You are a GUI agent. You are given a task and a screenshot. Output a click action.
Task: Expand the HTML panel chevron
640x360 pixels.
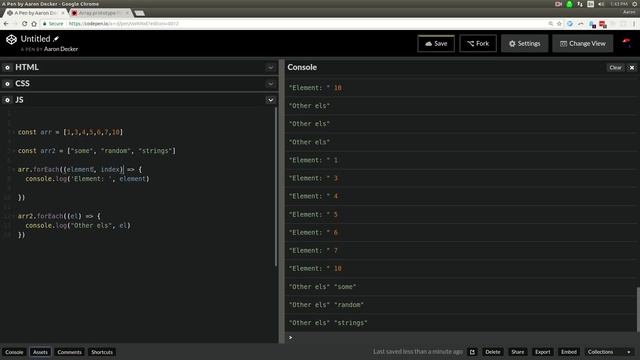[x=270, y=67]
